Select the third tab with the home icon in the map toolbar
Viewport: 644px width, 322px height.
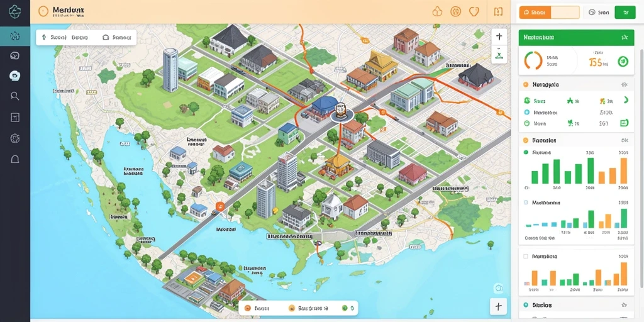(117, 37)
